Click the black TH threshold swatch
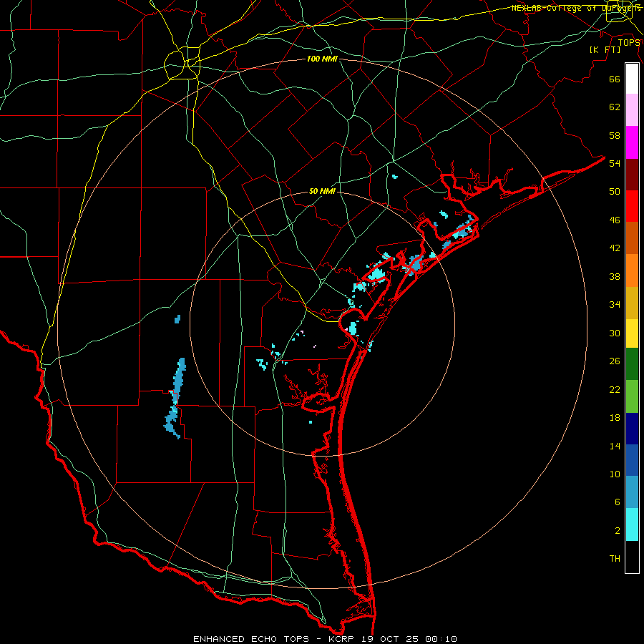The image size is (644, 644). pyautogui.click(x=632, y=557)
